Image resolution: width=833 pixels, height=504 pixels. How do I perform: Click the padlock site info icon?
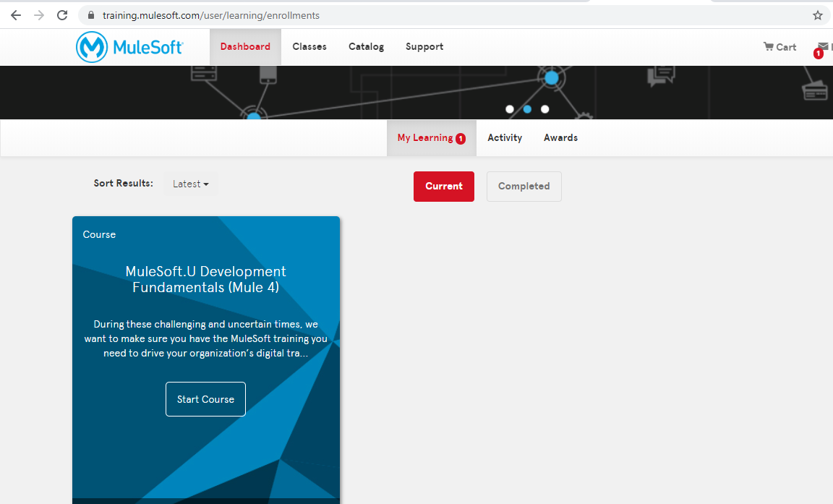click(91, 15)
